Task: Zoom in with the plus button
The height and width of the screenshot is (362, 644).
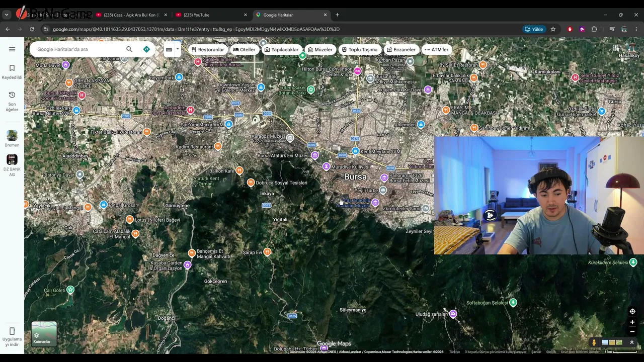Action: click(632, 322)
